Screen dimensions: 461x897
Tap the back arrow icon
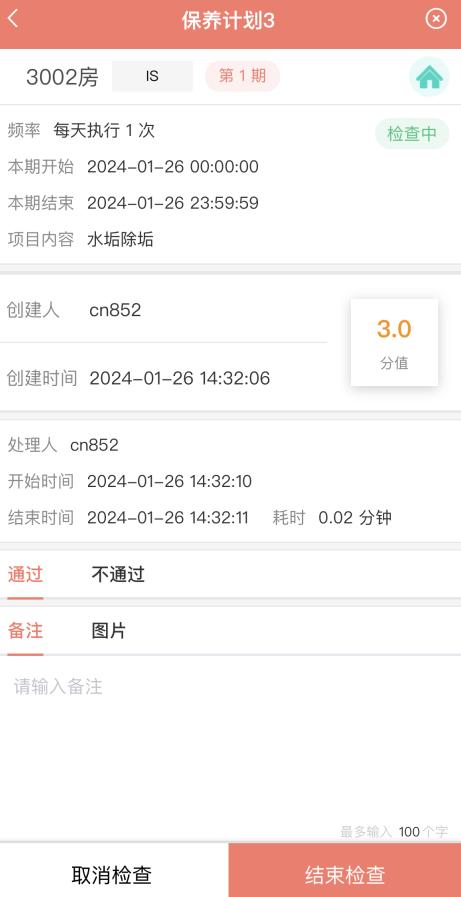13,19
